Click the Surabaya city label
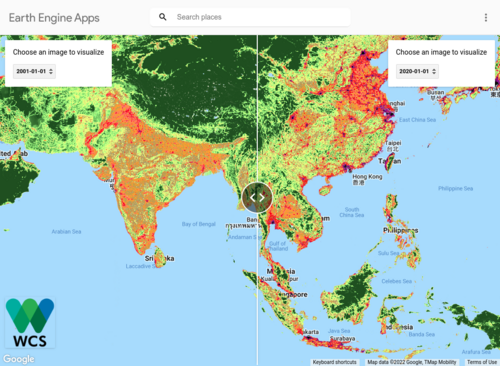The image size is (500, 366). 342,338
